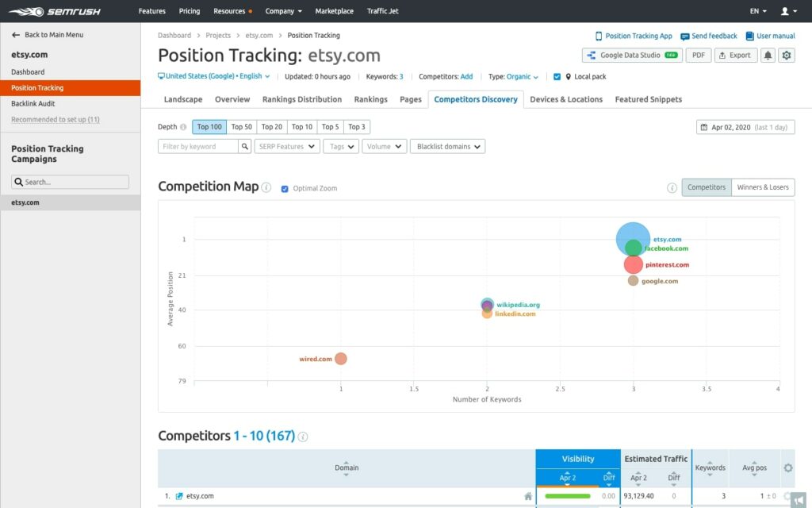The width and height of the screenshot is (812, 508).
Task: Open the SERP Features dropdown
Action: pyautogui.click(x=287, y=146)
